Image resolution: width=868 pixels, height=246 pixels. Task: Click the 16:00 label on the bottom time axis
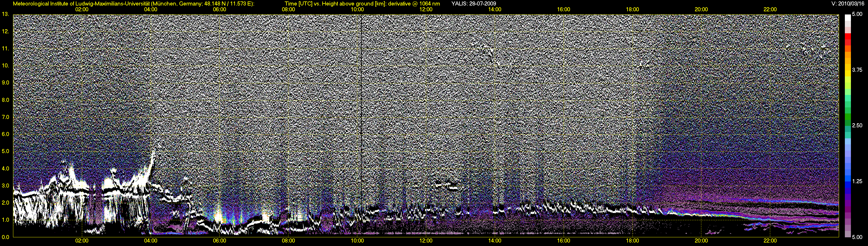tap(564, 241)
